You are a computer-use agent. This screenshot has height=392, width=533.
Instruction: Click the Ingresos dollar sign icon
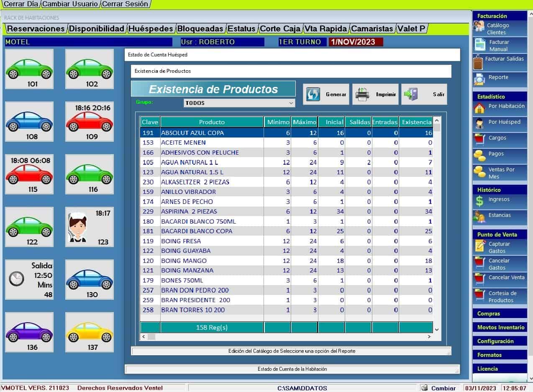[479, 201]
